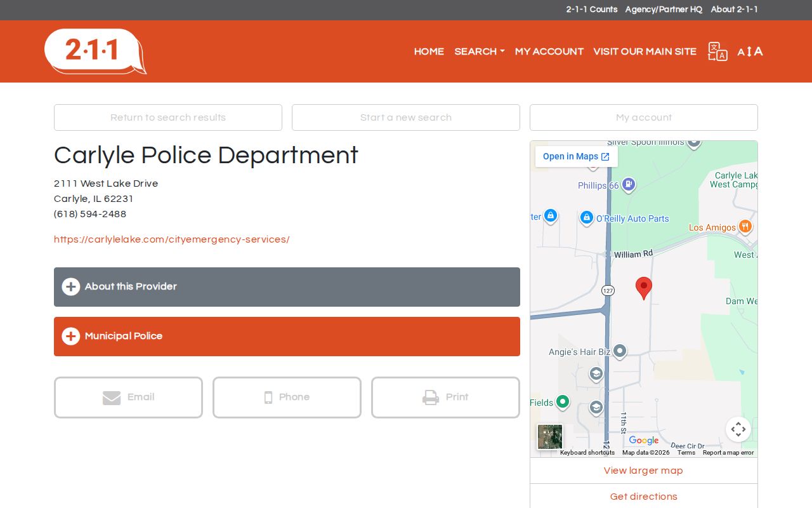The width and height of the screenshot is (812, 508).
Task: Click the mobile phone icon on Phone button
Action: [x=268, y=398]
